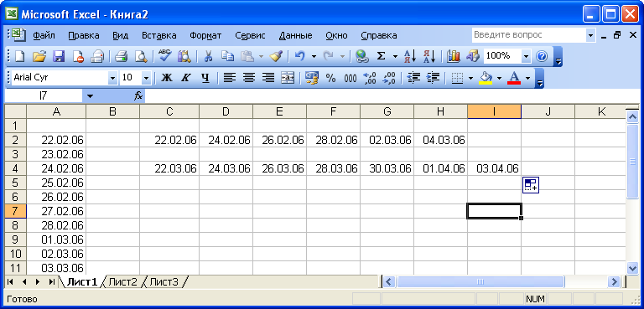Run the ABC spelling check

point(165,56)
